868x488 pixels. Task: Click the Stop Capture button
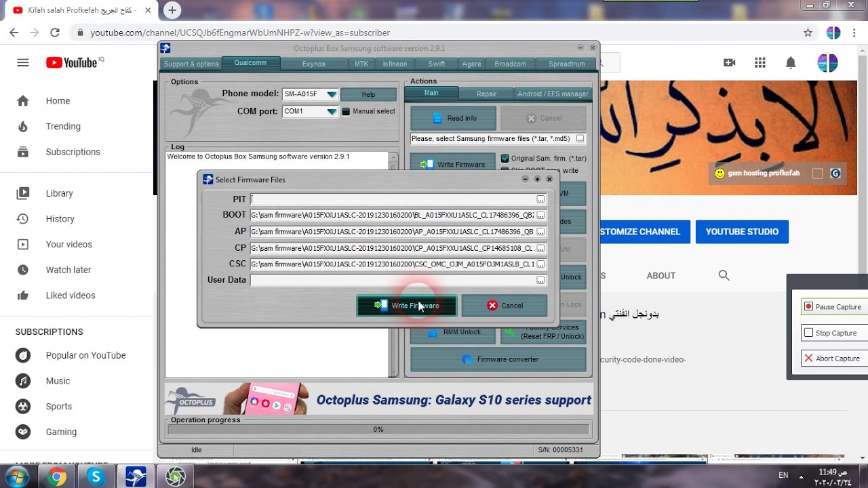tap(834, 333)
